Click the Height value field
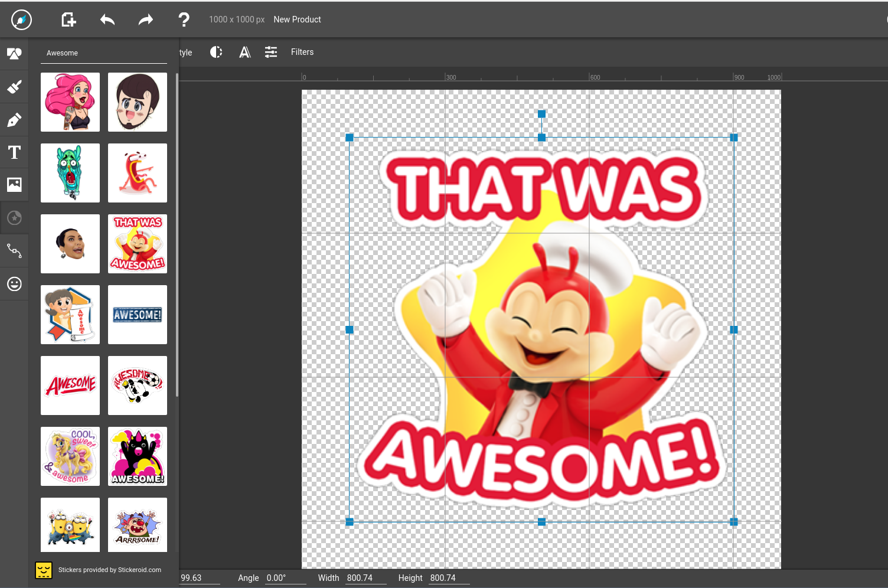 pos(449,578)
